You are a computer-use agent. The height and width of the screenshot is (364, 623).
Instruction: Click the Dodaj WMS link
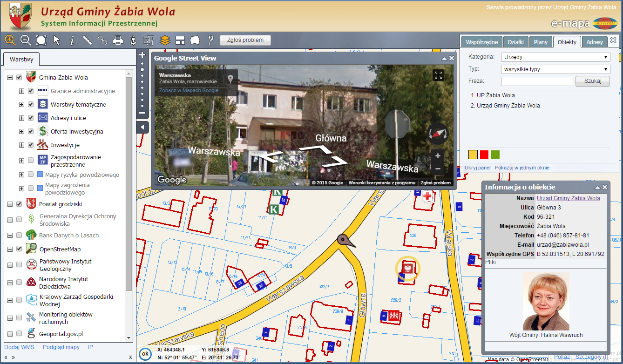point(20,347)
